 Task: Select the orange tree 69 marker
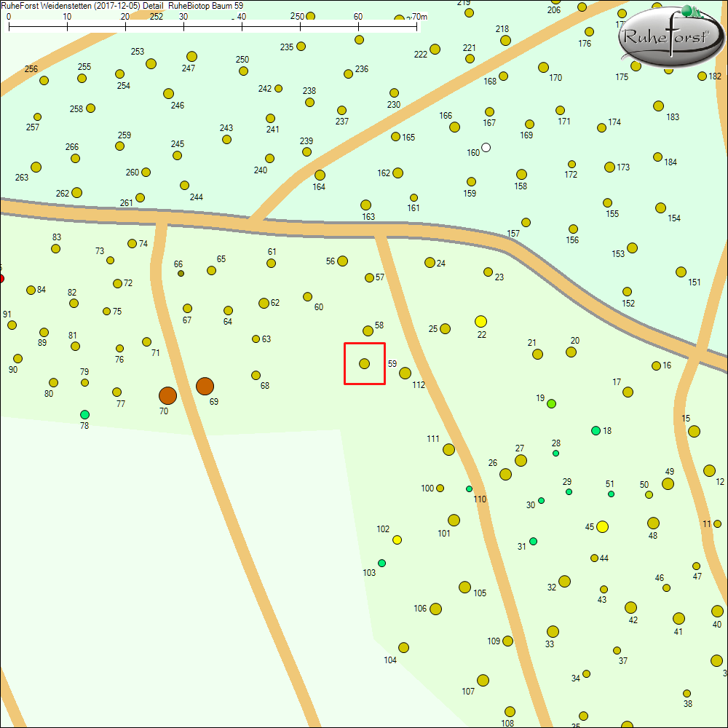205,386
